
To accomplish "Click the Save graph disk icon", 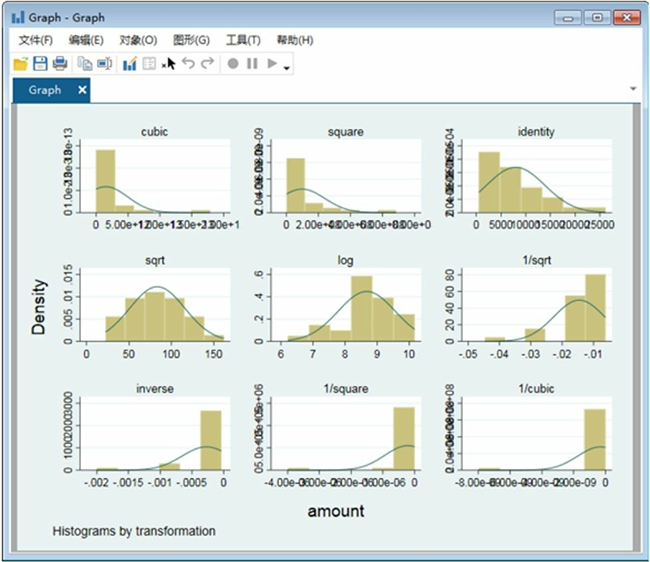I will coord(40,64).
